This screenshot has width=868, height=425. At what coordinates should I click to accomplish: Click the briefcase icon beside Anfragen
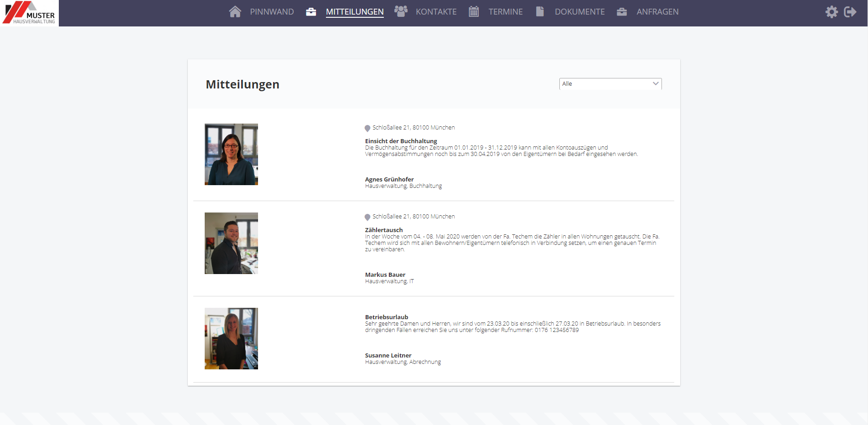click(622, 12)
